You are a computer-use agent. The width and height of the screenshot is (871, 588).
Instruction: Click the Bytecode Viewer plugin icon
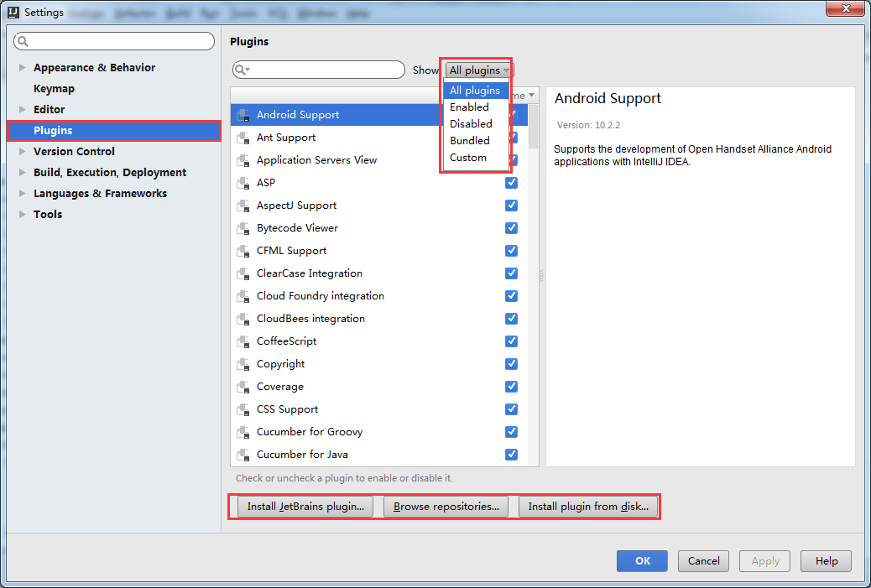[243, 229]
